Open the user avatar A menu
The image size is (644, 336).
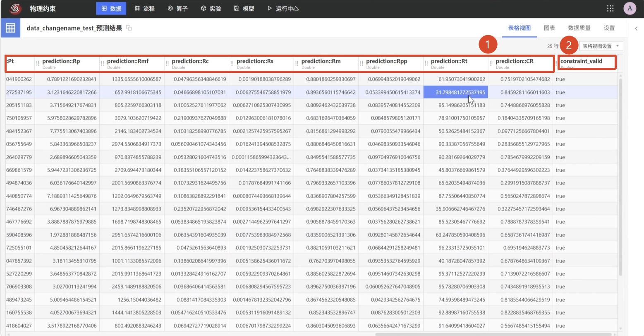coord(630,9)
